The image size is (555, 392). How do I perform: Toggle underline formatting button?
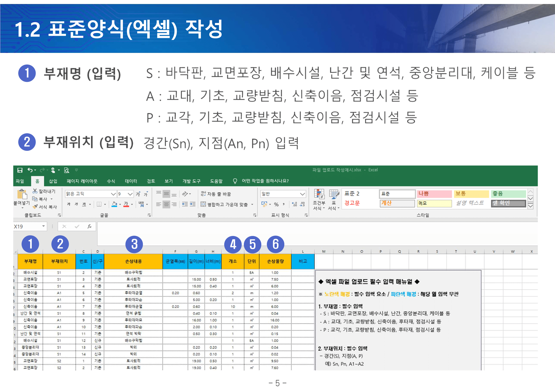84,204
